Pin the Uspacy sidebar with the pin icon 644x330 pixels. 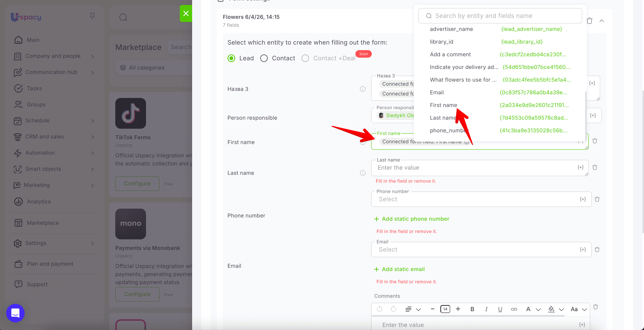click(92, 16)
